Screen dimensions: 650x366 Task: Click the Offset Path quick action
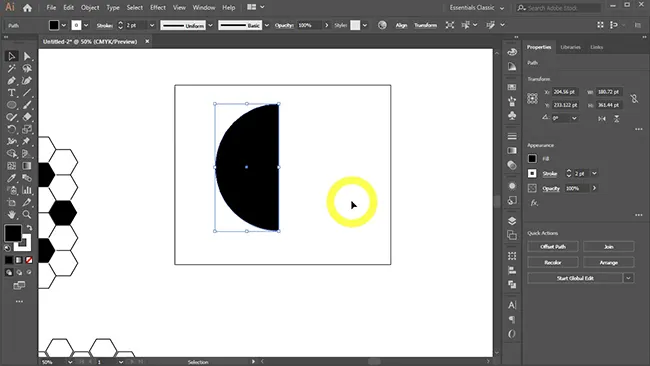click(x=553, y=247)
